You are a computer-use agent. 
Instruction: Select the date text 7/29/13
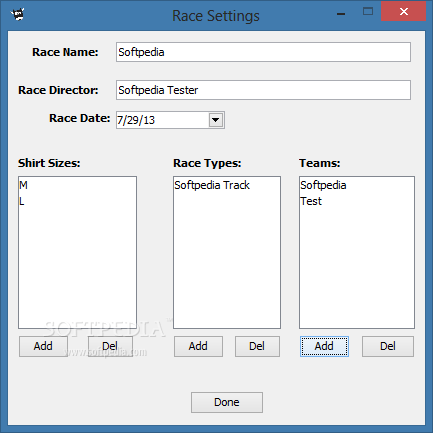point(136,120)
